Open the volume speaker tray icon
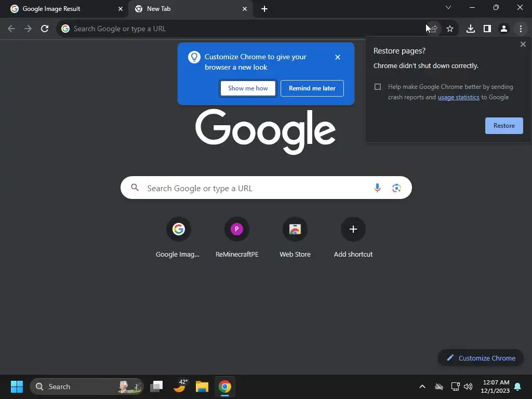 [468, 387]
